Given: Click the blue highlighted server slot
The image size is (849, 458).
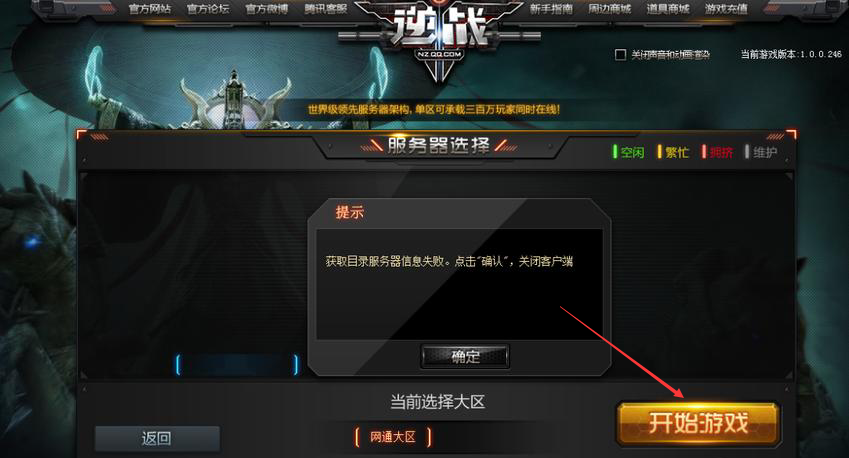Looking at the screenshot, I should pos(237,365).
